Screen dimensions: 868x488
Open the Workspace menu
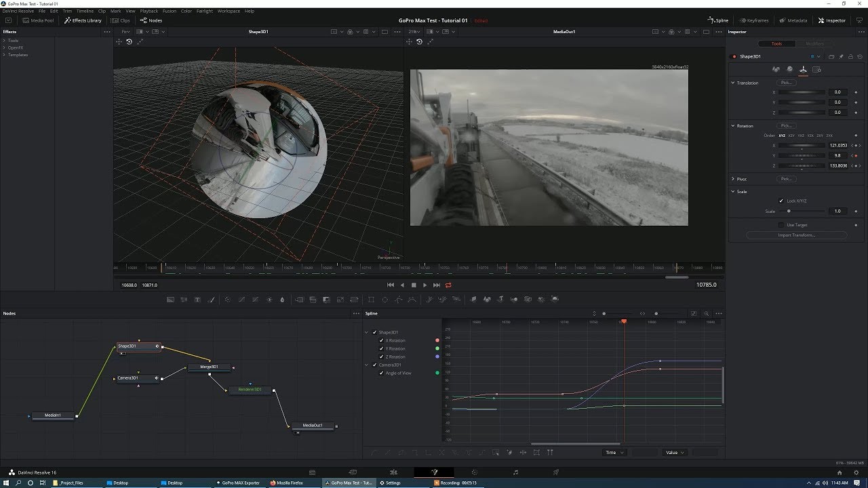pyautogui.click(x=229, y=11)
